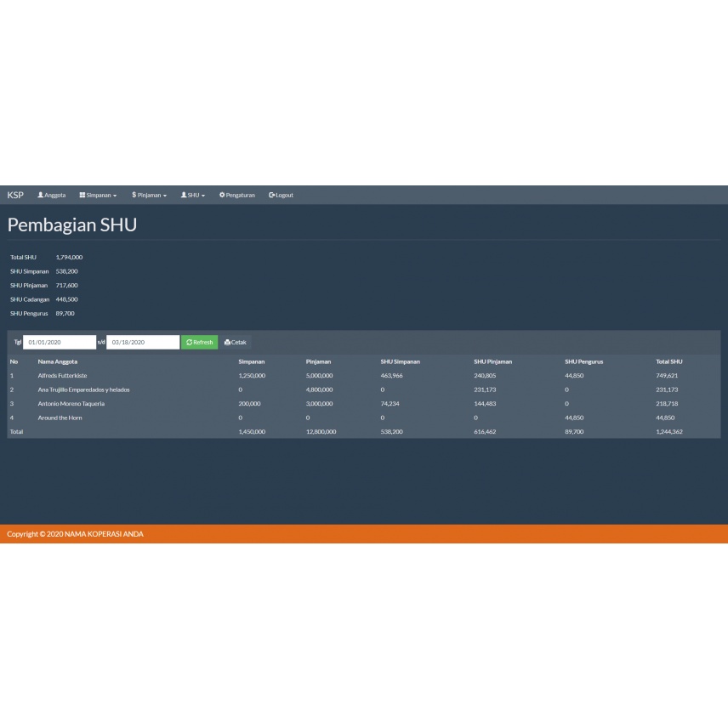This screenshot has height=728, width=728.
Task: Click the SHU person icon
Action: point(184,195)
